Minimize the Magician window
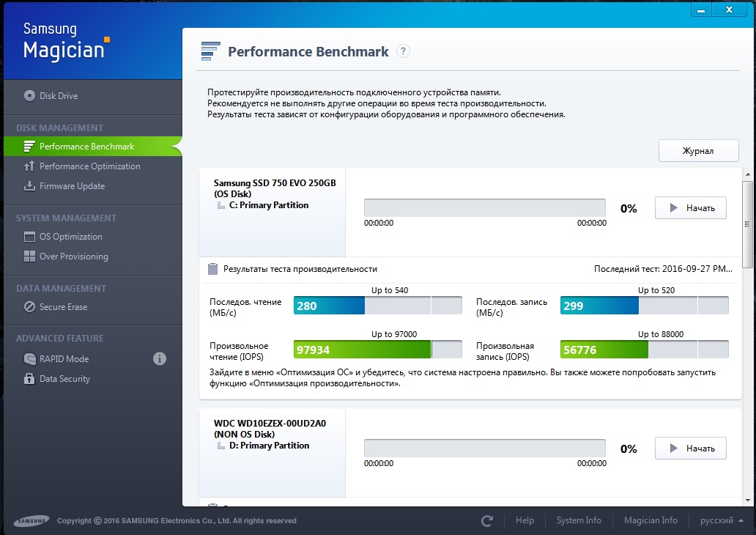Viewport: 756px width, 535px height. (x=701, y=10)
